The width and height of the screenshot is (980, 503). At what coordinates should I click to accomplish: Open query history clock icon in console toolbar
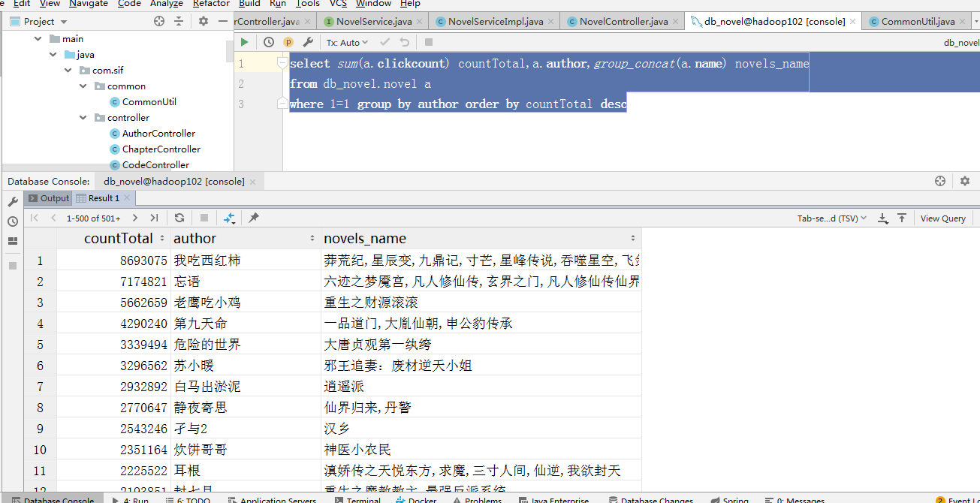[268, 43]
